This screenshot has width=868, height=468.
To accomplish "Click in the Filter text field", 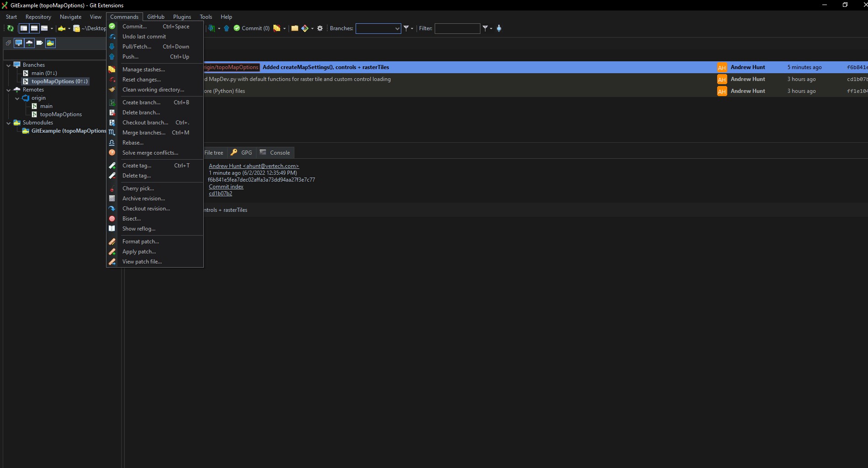I will coord(457,28).
